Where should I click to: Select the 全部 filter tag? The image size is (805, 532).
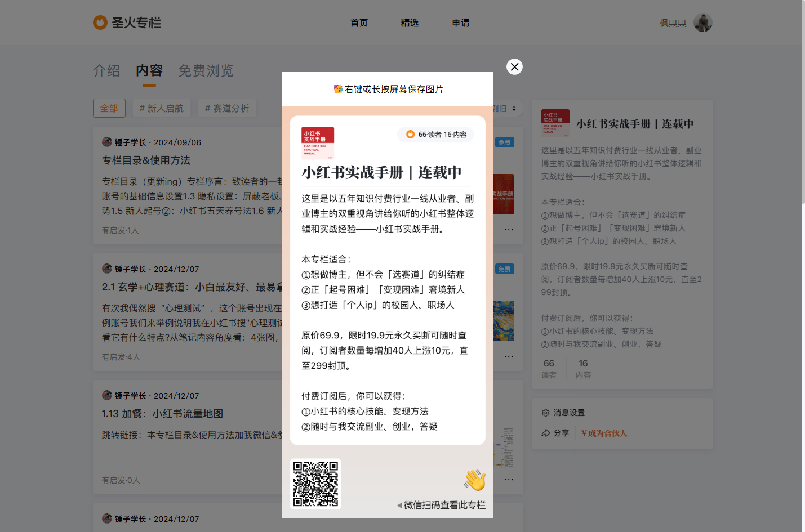(109, 109)
